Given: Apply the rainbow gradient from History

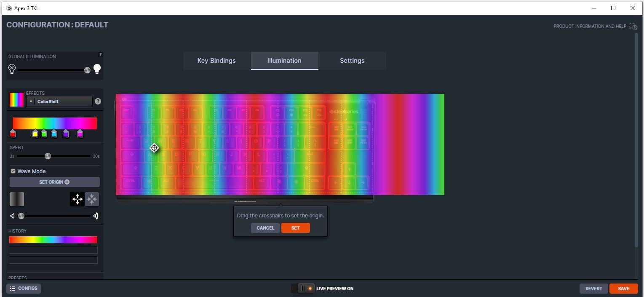Looking at the screenshot, I should [53, 240].
